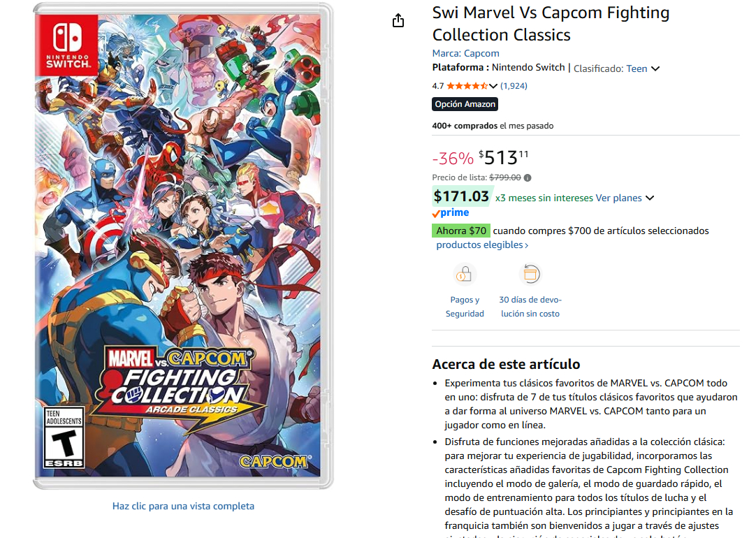Open the Teen classification dropdown

655,68
